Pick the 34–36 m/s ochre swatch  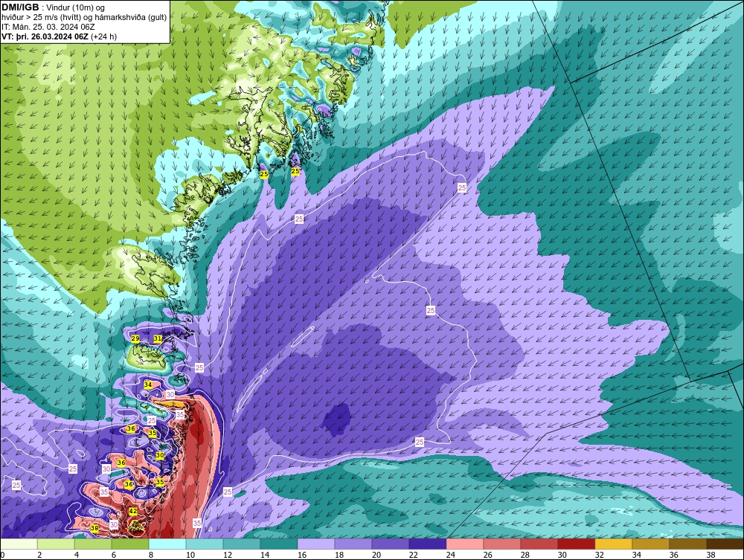click(x=650, y=544)
